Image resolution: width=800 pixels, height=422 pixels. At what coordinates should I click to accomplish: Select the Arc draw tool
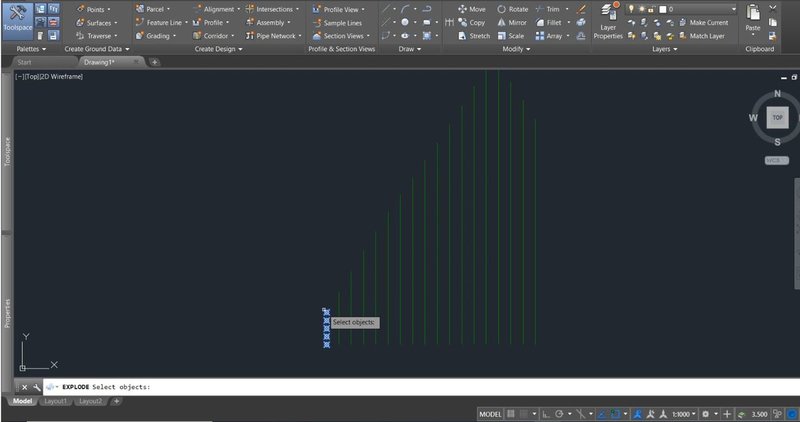(x=405, y=9)
